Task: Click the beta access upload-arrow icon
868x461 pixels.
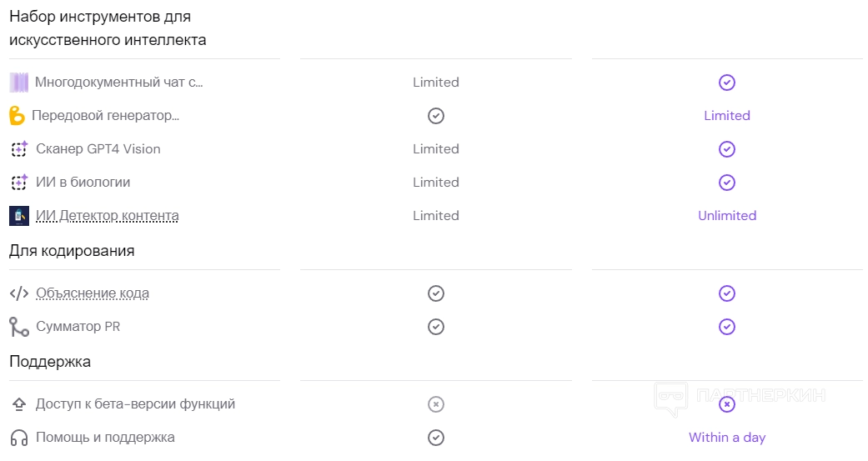Action: pos(19,404)
